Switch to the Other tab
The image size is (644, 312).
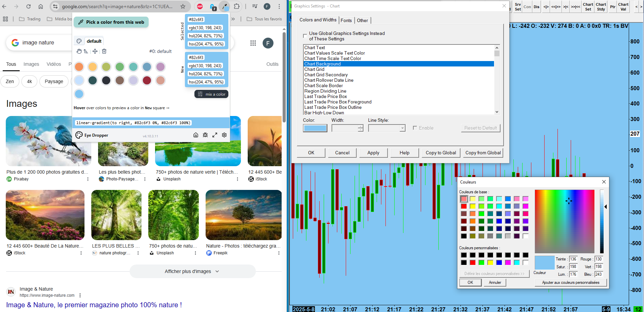(362, 20)
